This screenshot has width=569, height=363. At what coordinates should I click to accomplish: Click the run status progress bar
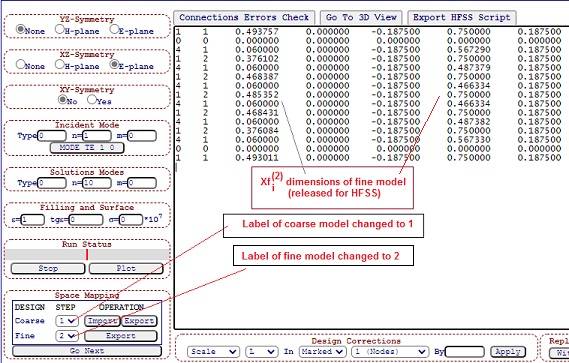[x=87, y=255]
